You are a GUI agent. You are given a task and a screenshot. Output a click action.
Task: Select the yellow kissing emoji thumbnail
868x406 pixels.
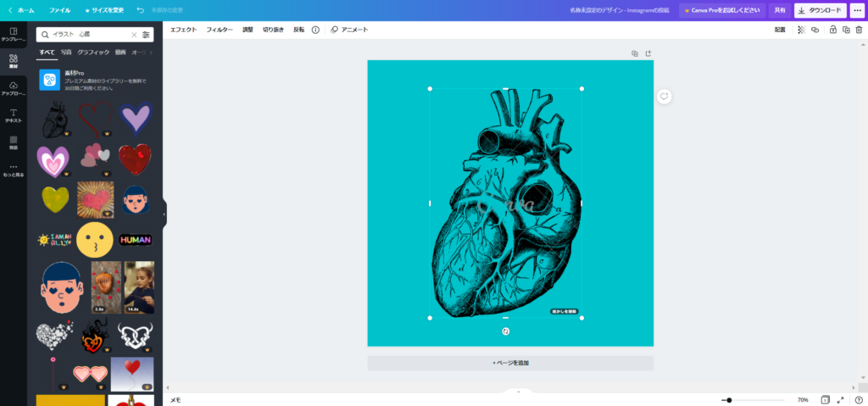coord(95,240)
